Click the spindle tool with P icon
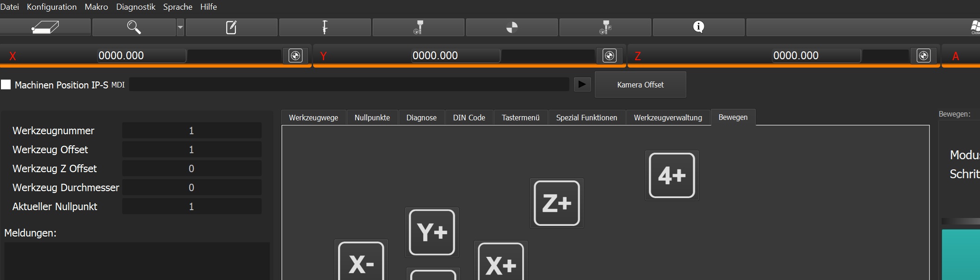Screen dimensions: 980x280 tap(605, 27)
